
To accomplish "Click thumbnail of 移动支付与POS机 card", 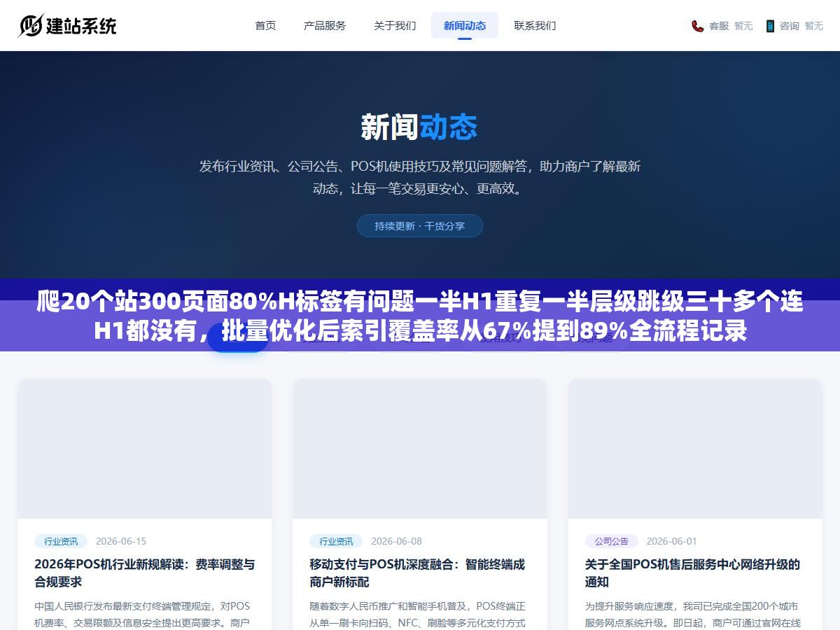I will 420,449.
